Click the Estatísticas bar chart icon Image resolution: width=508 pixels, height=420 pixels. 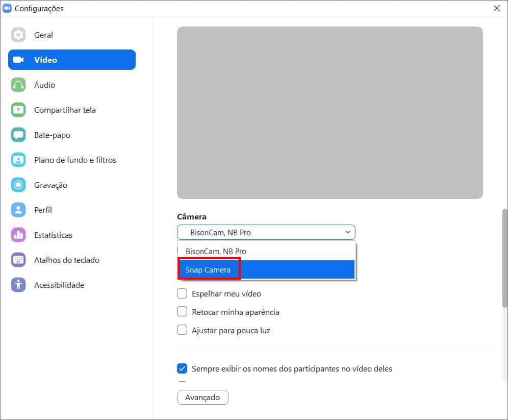(x=18, y=235)
